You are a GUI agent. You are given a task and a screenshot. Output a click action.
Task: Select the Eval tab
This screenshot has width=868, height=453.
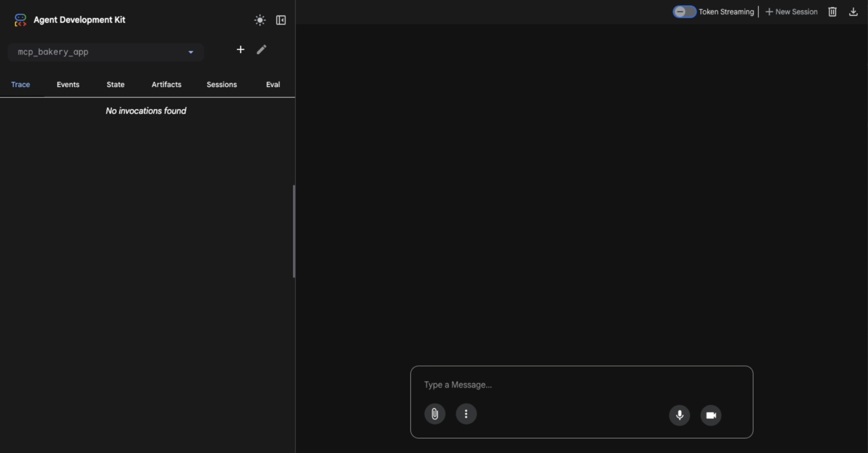[x=273, y=85]
